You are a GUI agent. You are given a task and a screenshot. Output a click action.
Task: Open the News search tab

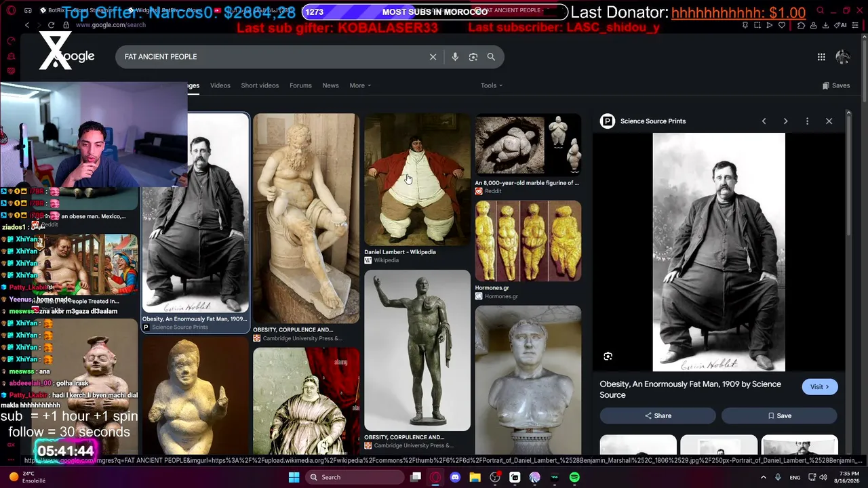tap(330, 85)
